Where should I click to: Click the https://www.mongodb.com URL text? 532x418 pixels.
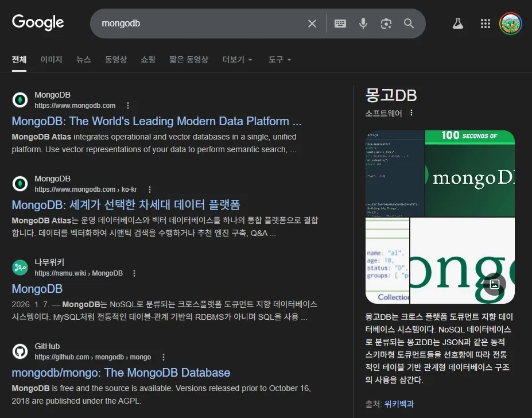click(75, 106)
